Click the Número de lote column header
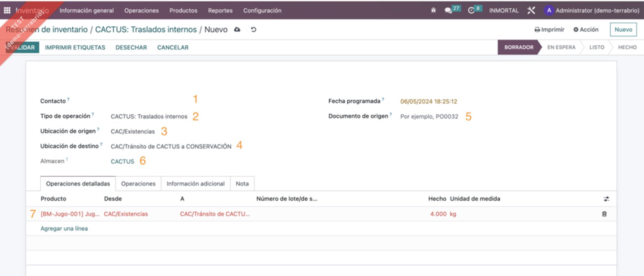 [x=287, y=199]
